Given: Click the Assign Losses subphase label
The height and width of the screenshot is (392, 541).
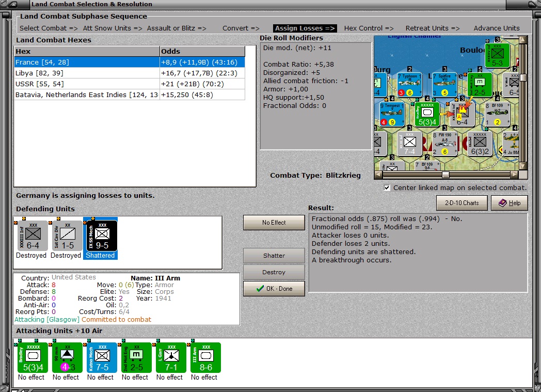Looking at the screenshot, I should click(305, 28).
